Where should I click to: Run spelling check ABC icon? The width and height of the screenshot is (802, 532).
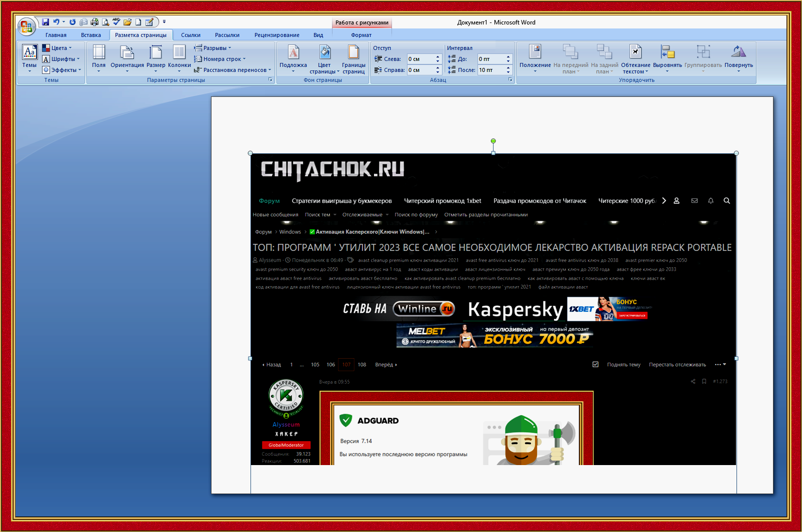(x=116, y=22)
